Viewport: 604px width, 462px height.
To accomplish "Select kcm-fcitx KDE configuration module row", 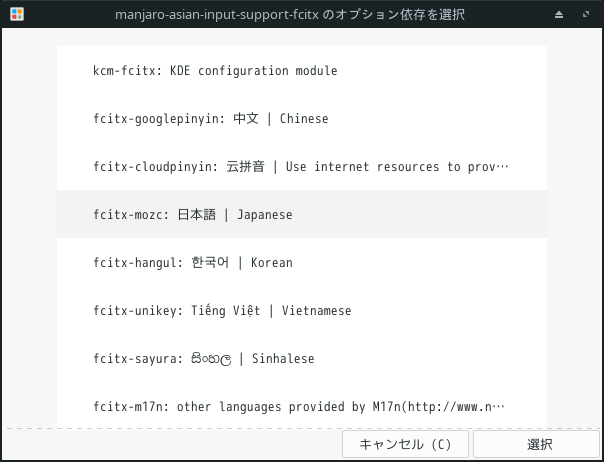I will (302, 71).
